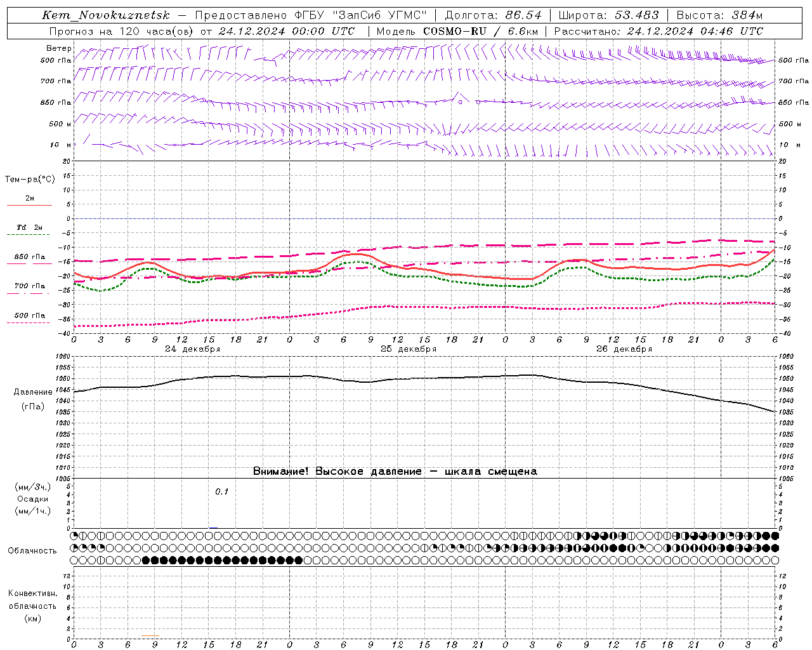Select the latitude value 53.483
Image resolution: width=812 pixels, height=650 pixels.
(637, 15)
